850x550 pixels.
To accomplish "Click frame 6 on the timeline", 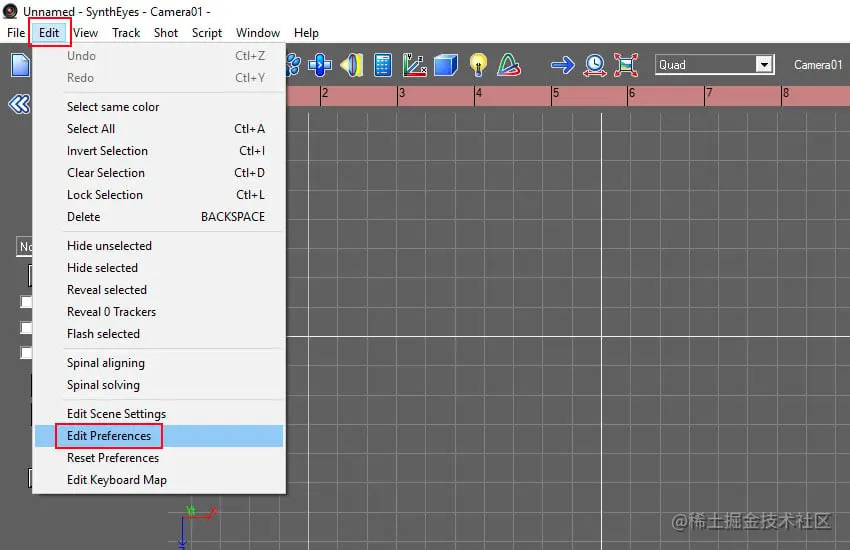I will (632, 93).
